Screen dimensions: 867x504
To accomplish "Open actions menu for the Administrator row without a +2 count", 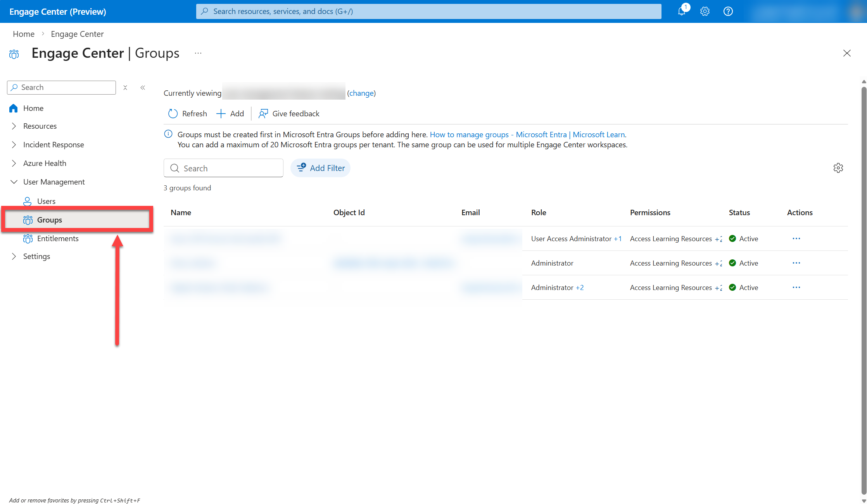I will tap(796, 263).
